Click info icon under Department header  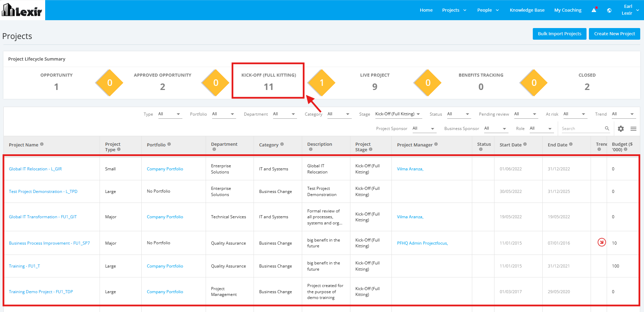pyautogui.click(x=214, y=149)
